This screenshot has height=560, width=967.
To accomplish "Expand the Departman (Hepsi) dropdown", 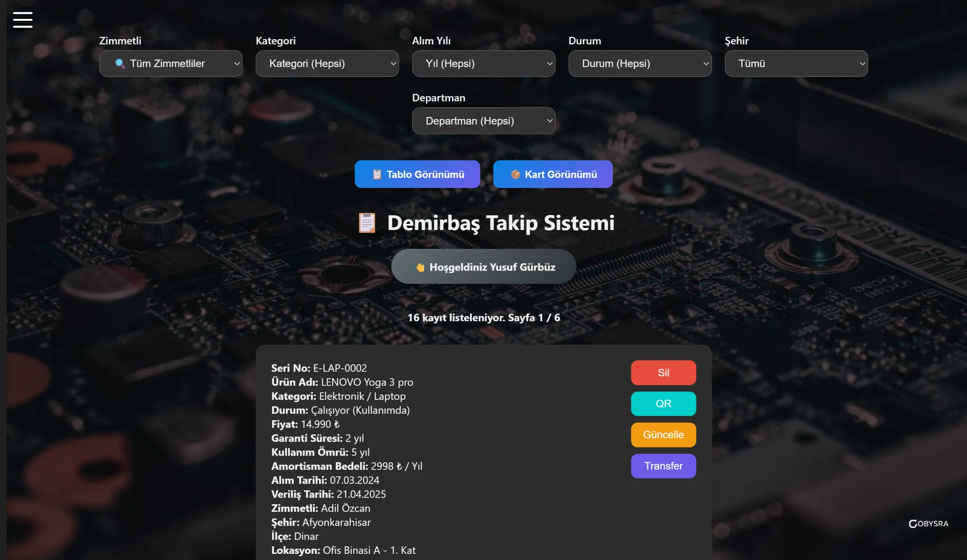I will [483, 121].
